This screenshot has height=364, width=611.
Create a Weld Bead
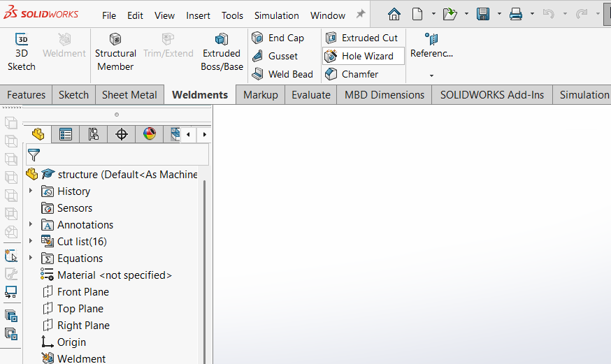point(282,74)
